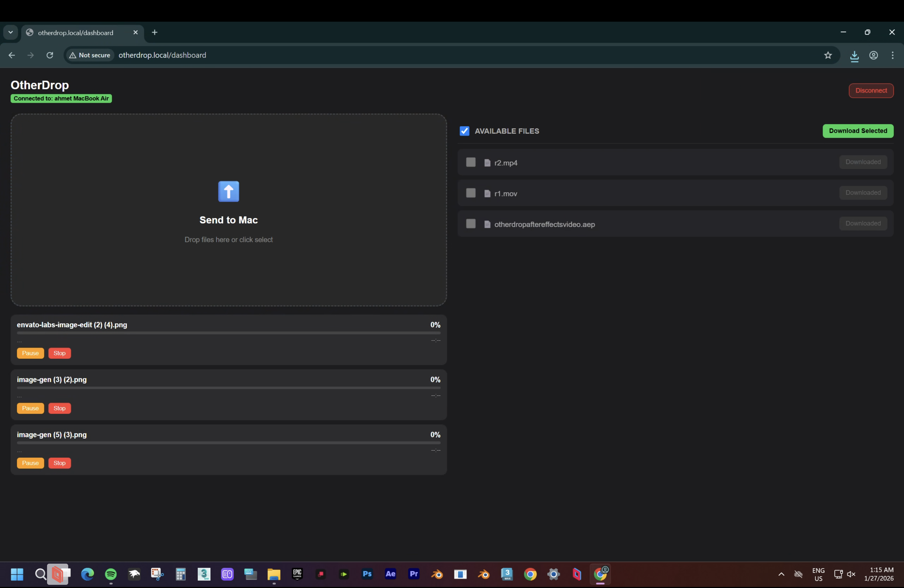904x588 pixels.
Task: Pause the envato-labs-image-edit upload
Action: (x=30, y=353)
